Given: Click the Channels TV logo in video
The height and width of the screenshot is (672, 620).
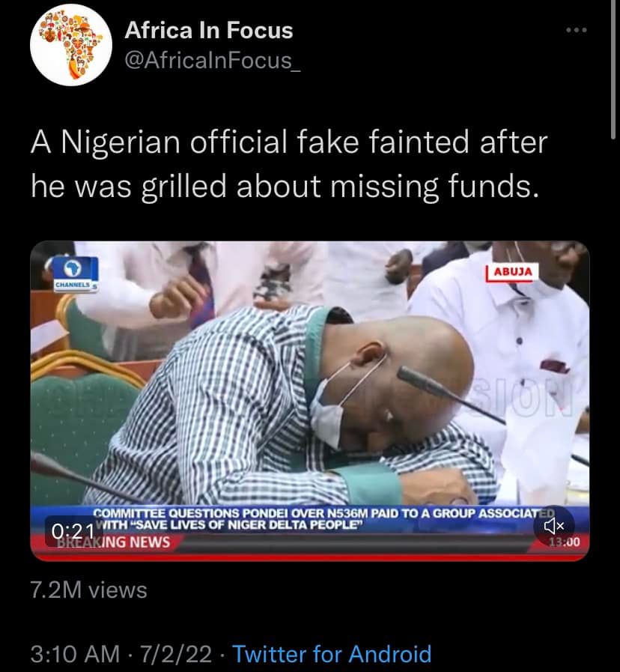Looking at the screenshot, I should tap(71, 273).
